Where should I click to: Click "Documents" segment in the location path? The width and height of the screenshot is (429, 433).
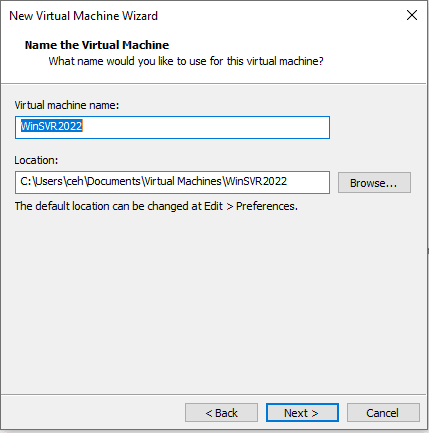pyautogui.click(x=114, y=181)
